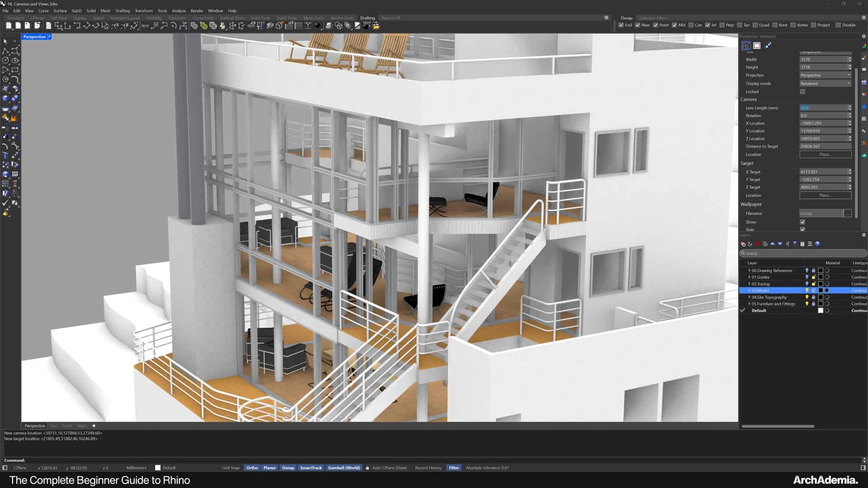Switch to the Drafting toolbar tab
This screenshot has height=488, width=868.
(368, 18)
